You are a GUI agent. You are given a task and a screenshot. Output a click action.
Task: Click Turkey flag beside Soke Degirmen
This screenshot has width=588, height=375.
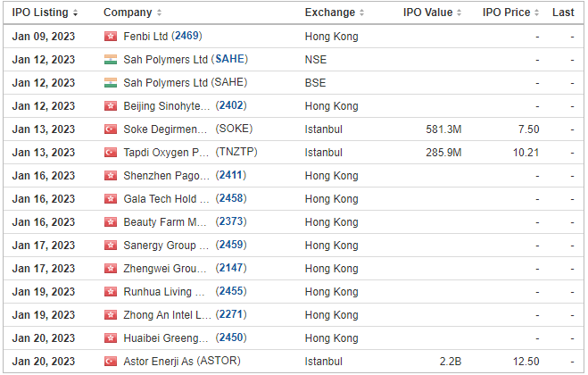click(111, 129)
